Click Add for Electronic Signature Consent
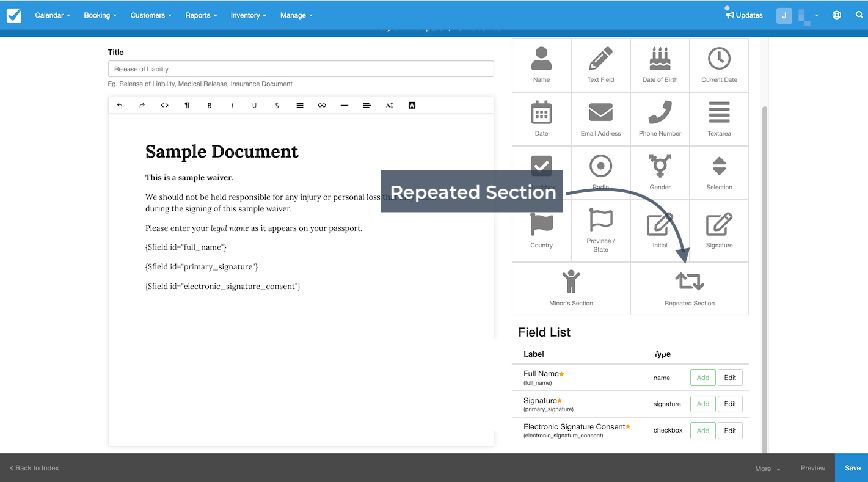 (703, 430)
